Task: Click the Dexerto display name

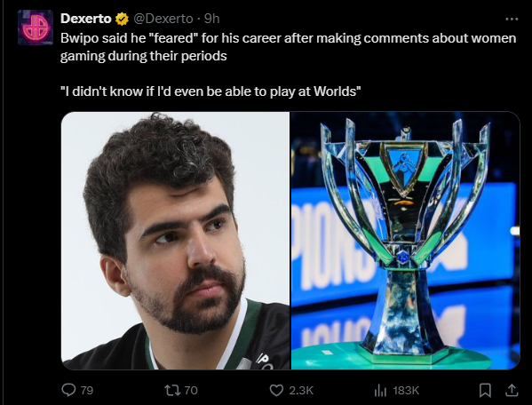Action: click(86, 19)
